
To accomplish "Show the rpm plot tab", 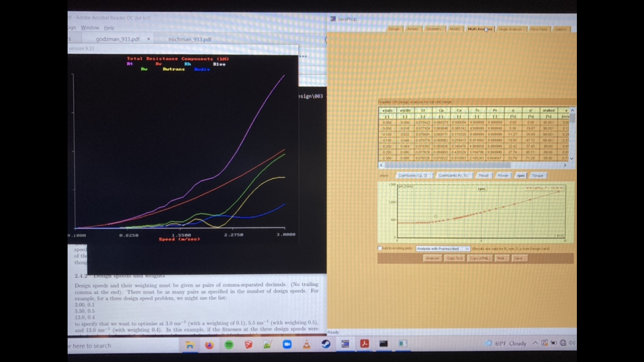I will click(x=521, y=175).
